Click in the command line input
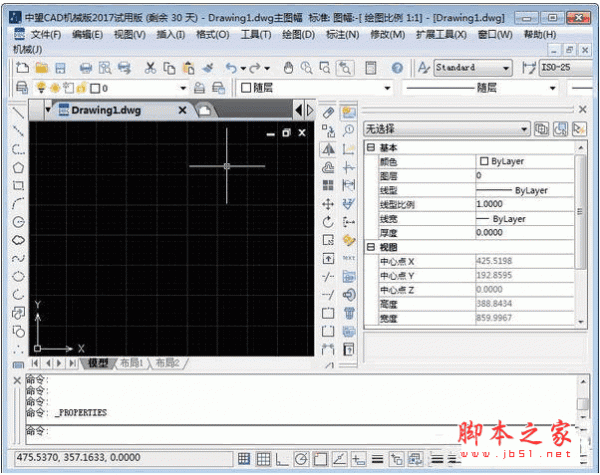The image size is (600, 475). pos(300,434)
